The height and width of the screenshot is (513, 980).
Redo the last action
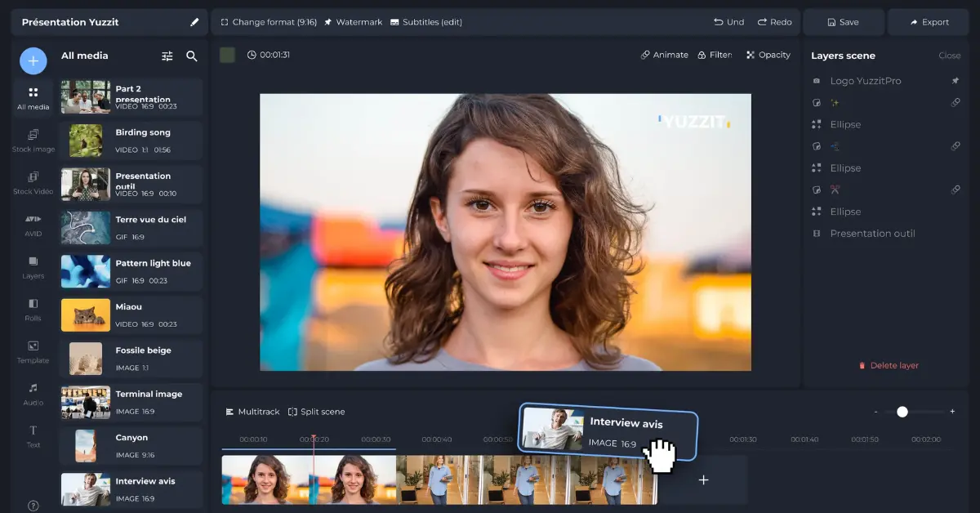pyautogui.click(x=774, y=22)
